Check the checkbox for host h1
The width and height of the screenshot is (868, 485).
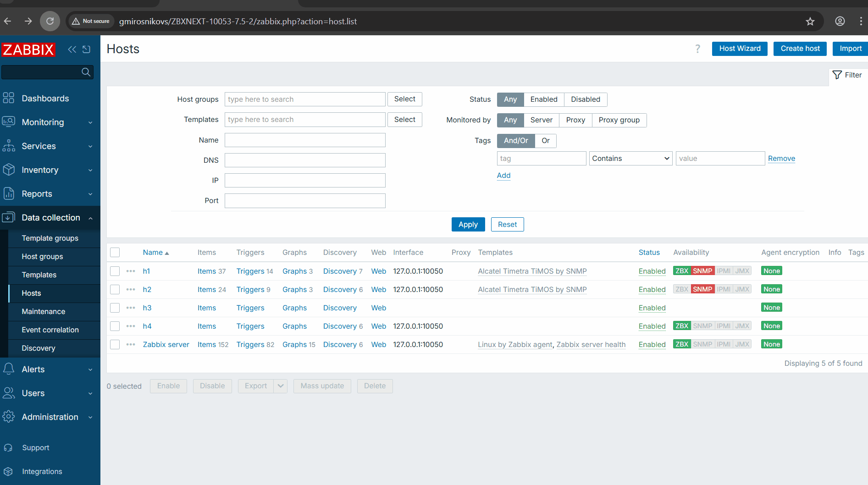[115, 271]
